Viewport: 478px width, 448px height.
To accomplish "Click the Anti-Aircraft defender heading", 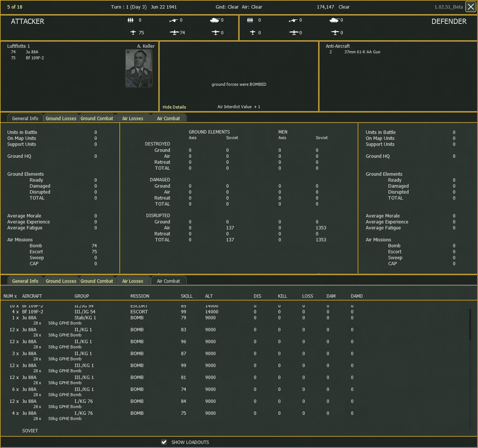I will tap(338, 46).
